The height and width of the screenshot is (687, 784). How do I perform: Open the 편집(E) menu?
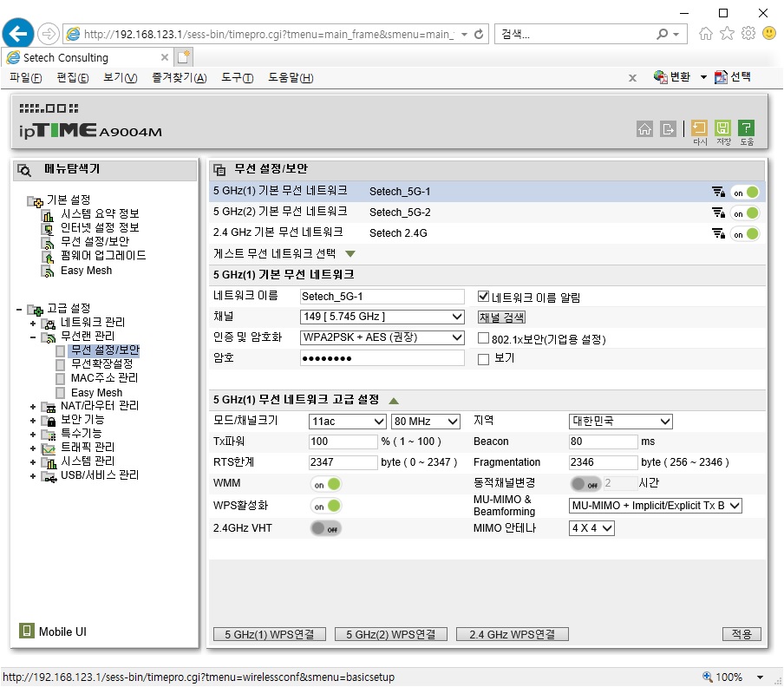coord(73,77)
